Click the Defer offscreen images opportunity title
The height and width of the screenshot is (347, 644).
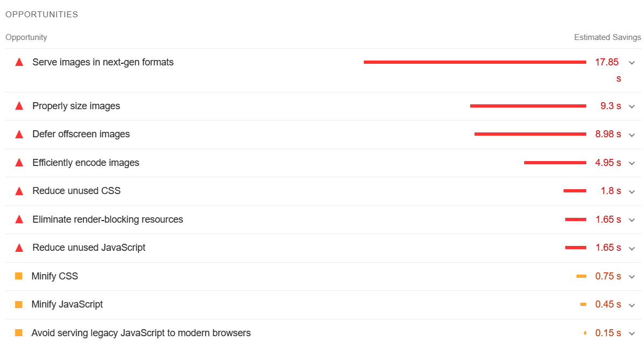point(81,134)
